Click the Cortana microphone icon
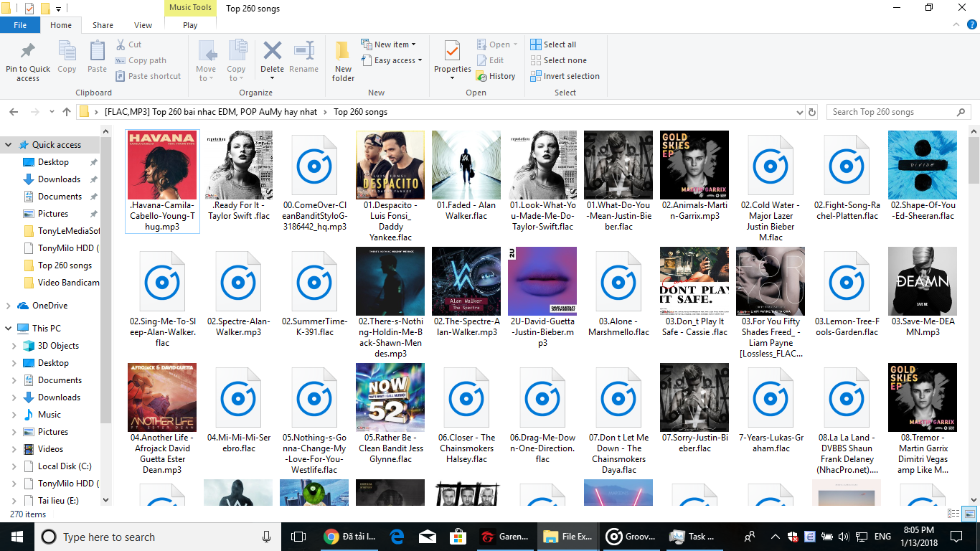The width and height of the screenshot is (980, 551). (266, 537)
